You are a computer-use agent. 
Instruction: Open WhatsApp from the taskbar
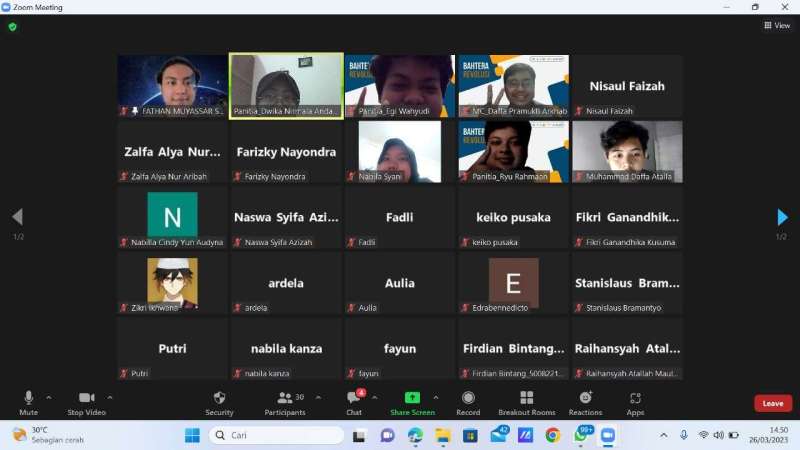coord(582,435)
